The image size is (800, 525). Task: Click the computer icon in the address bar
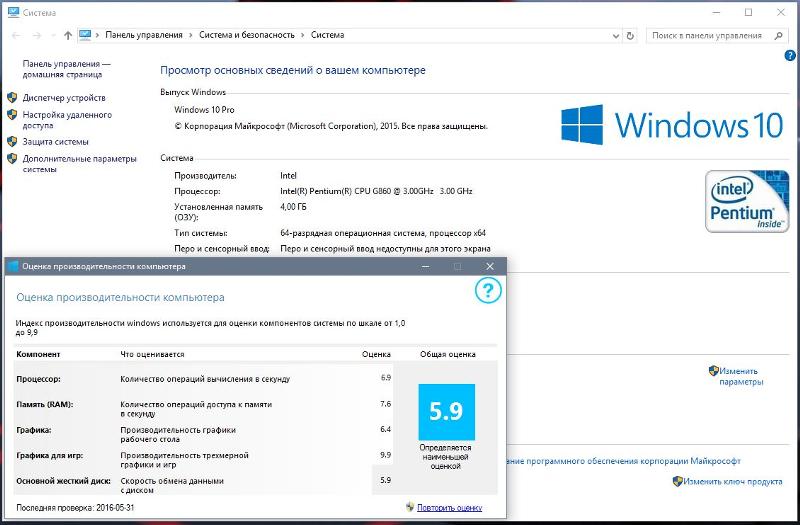85,35
